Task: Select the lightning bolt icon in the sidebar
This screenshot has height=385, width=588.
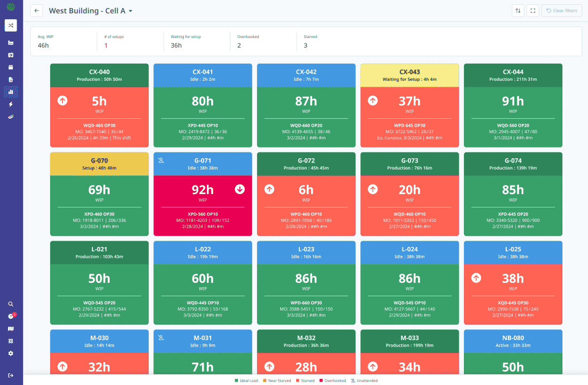Action: click(x=11, y=104)
